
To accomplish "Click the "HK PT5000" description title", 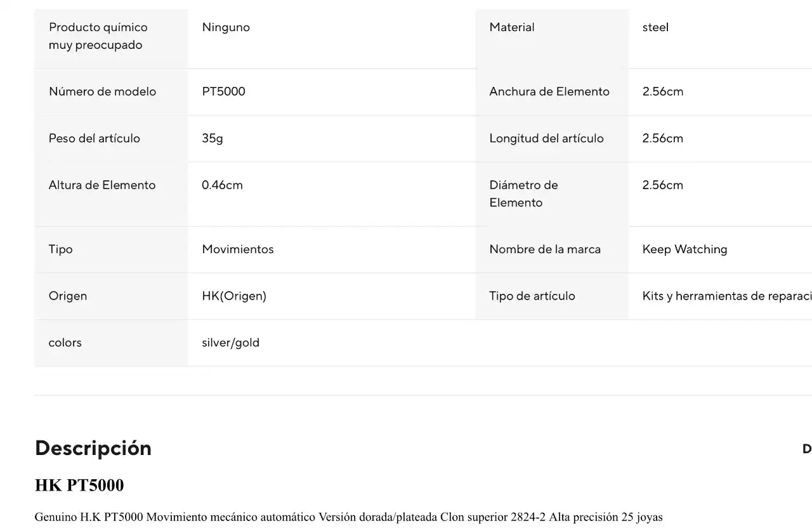I will tap(79, 485).
